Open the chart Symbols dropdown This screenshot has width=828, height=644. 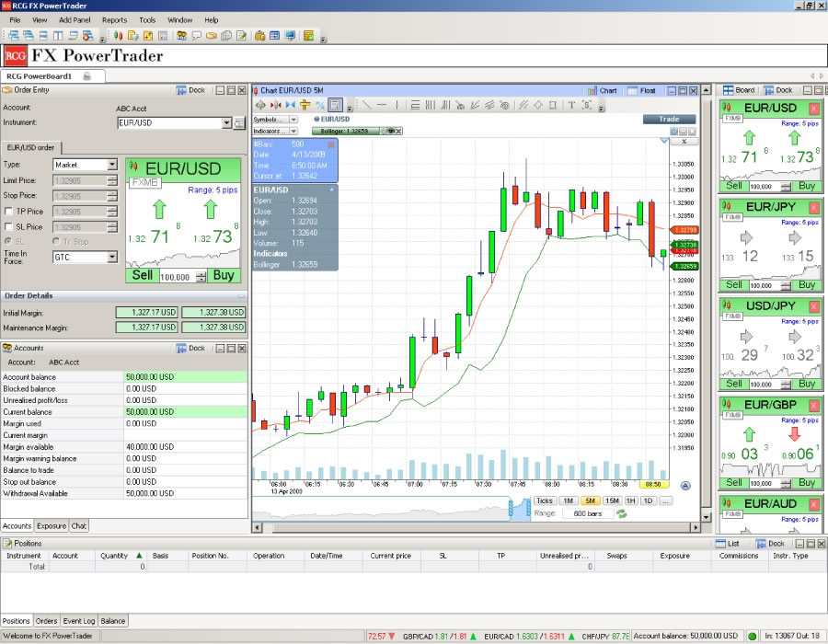[293, 120]
